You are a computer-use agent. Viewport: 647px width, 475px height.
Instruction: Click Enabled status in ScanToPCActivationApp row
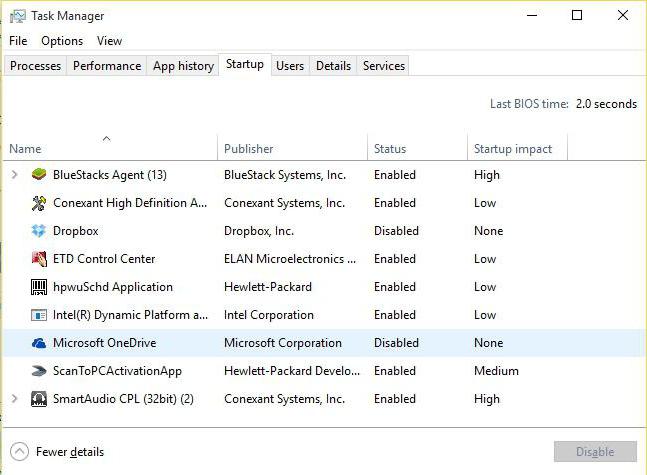click(x=394, y=371)
